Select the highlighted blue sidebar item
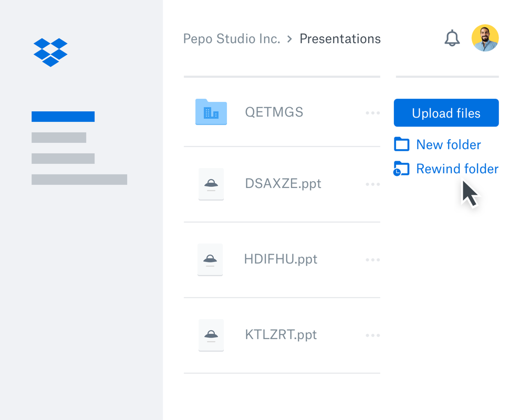The height and width of the screenshot is (420, 520). (63, 117)
